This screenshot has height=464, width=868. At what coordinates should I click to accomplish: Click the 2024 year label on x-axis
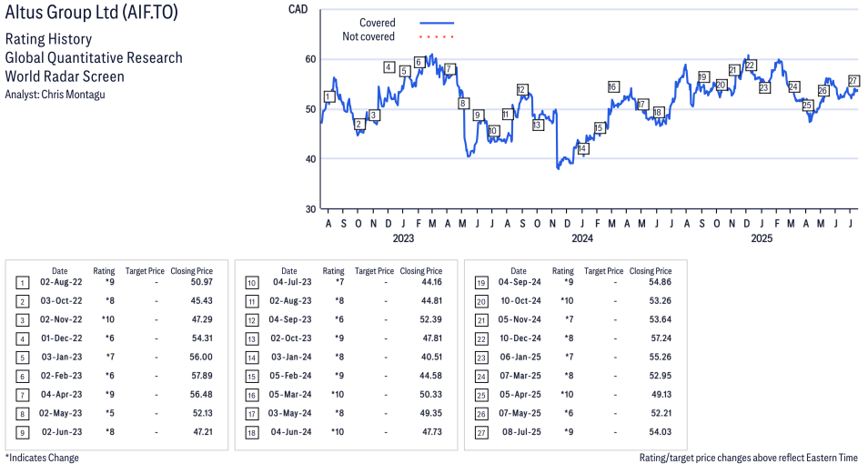(581, 238)
